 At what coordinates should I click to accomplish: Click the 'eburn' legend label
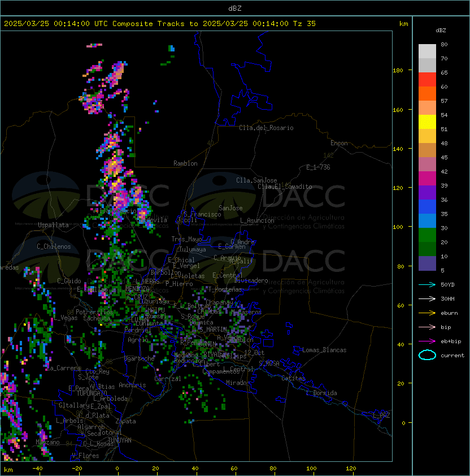click(449, 313)
